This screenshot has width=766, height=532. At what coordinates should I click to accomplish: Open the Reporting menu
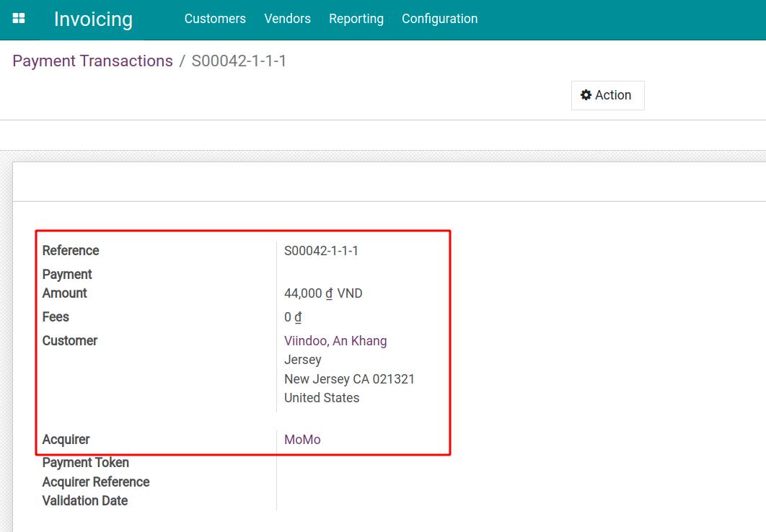356,19
